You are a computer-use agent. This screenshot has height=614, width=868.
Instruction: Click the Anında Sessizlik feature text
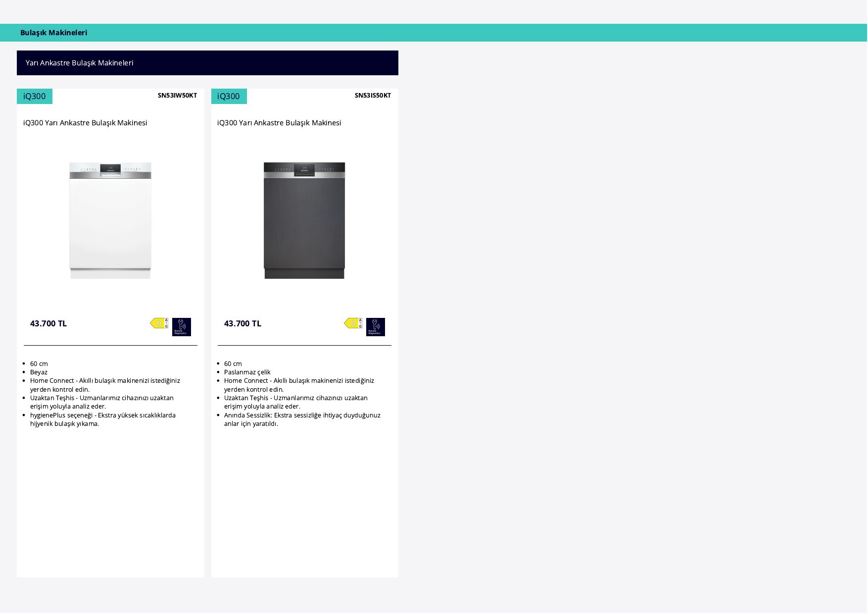302,419
